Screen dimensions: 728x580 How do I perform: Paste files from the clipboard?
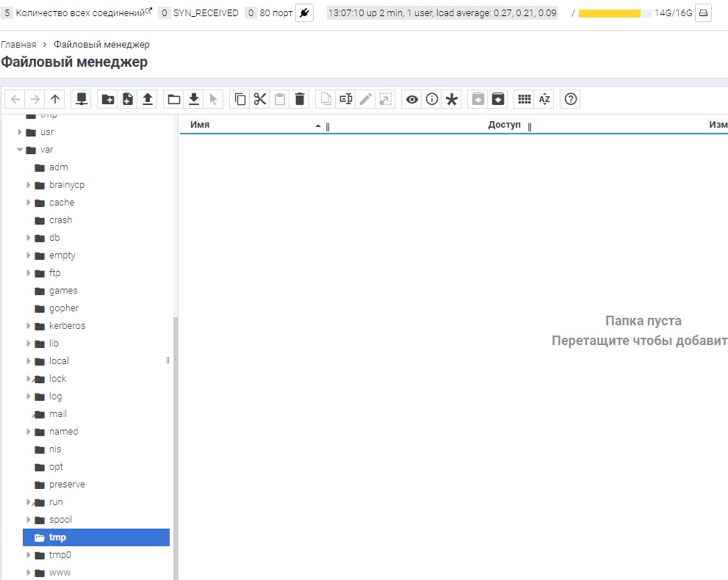point(279,98)
